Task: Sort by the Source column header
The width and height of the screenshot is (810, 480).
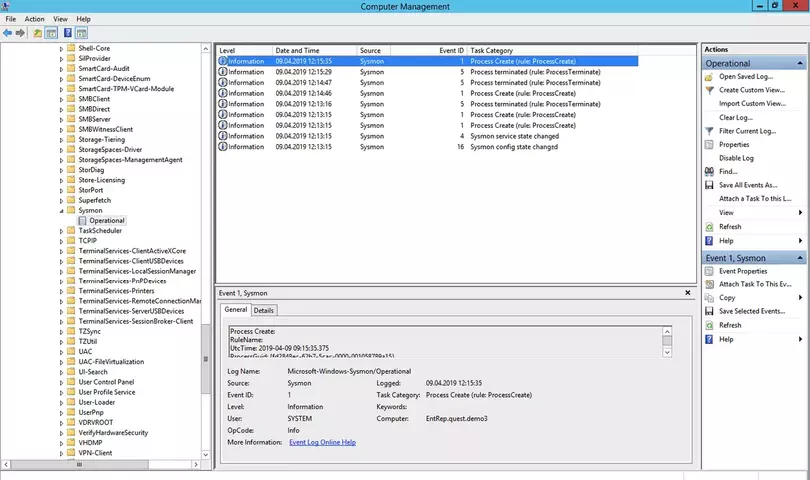Action: [x=373, y=51]
